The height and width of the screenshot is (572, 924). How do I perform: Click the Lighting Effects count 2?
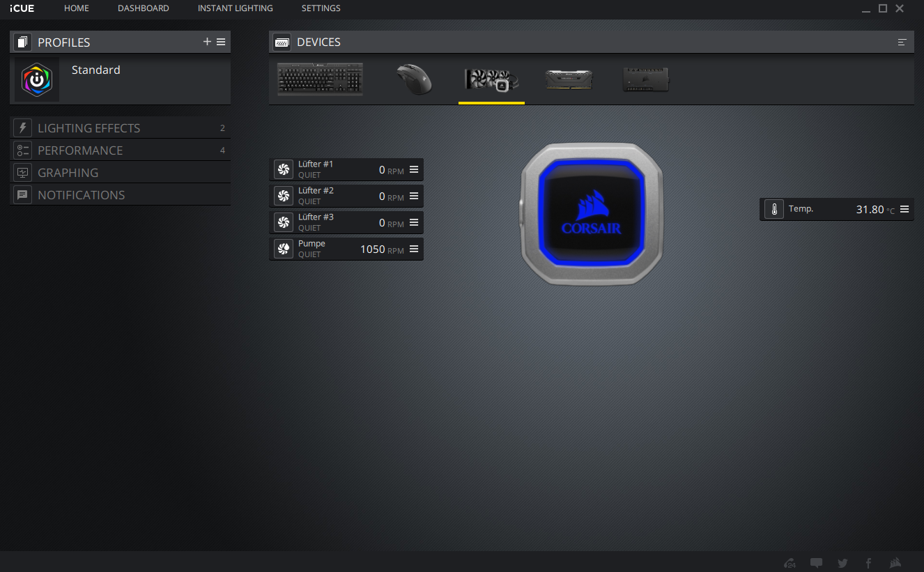(x=222, y=128)
